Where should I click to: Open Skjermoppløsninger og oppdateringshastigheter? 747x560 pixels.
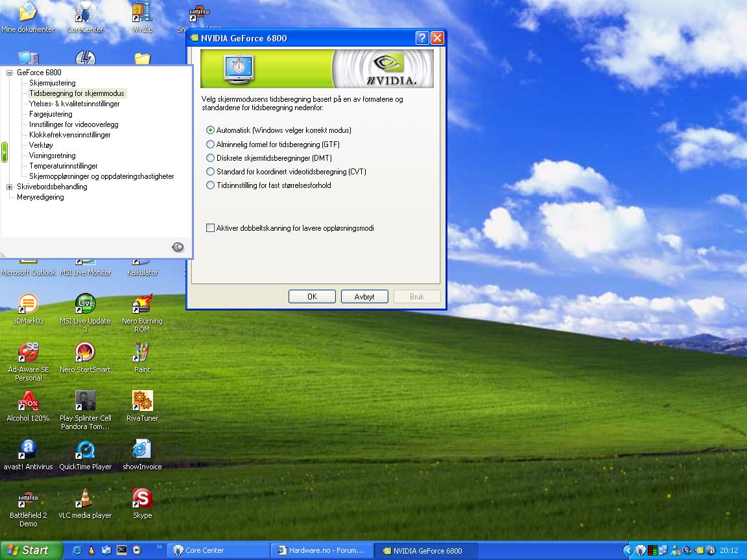101,177
